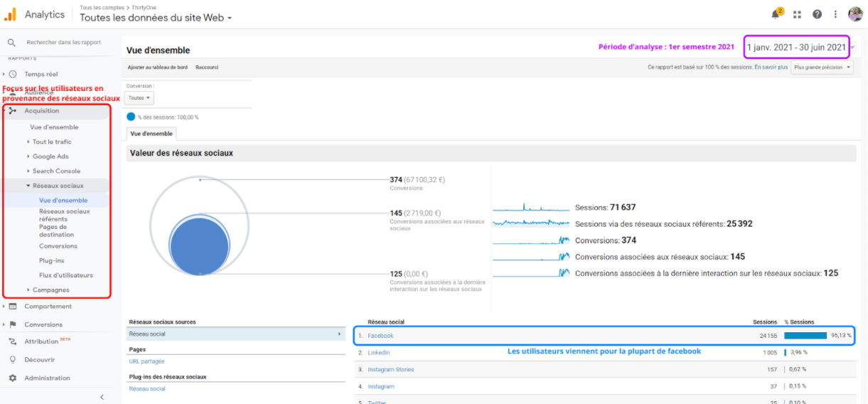The image size is (868, 404).
Task: Open the Conversion Toutes dropdown
Action: pos(139,98)
